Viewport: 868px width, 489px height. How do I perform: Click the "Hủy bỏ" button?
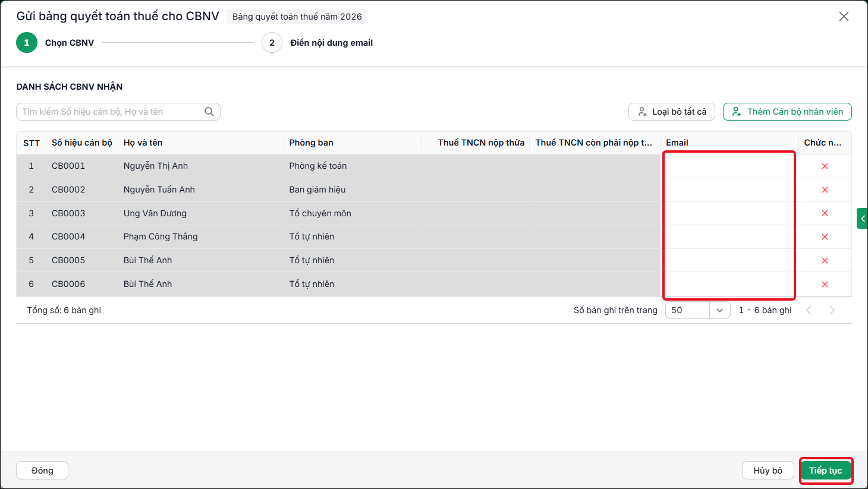tap(768, 471)
